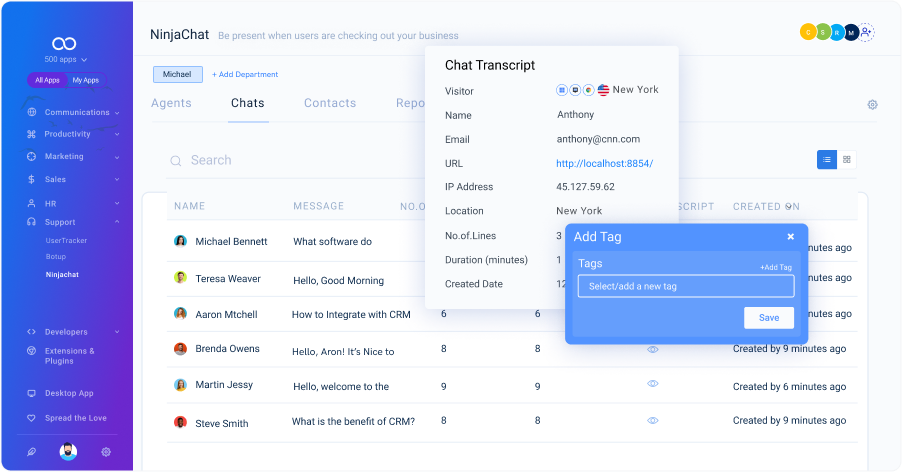Open sidebar settings gear at bottom

(x=106, y=452)
